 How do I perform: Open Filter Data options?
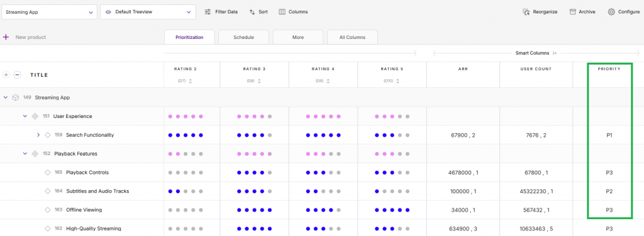tap(221, 12)
